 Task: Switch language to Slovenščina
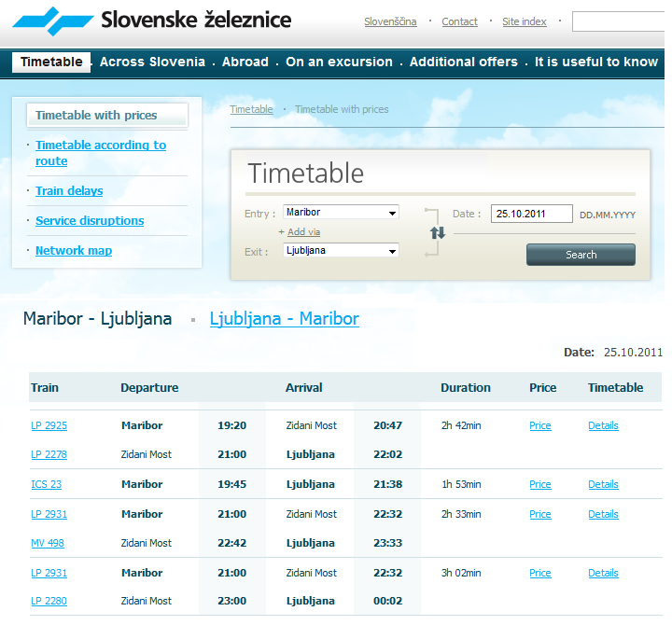(390, 21)
